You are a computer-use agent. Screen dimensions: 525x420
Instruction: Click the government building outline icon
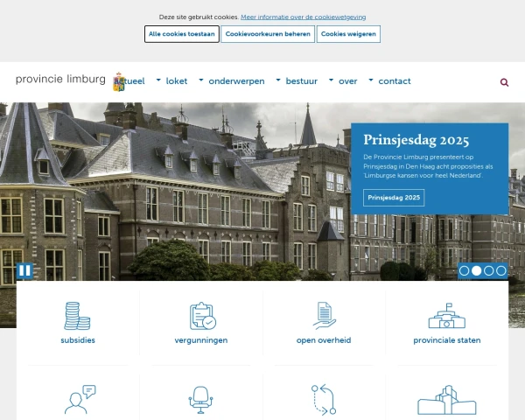coord(447,400)
